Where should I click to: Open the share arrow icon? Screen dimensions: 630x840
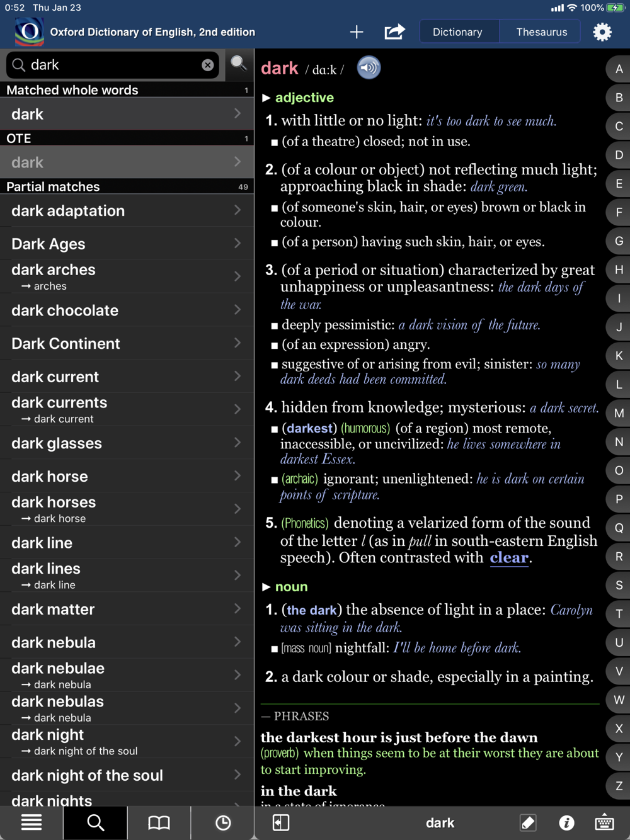[394, 31]
